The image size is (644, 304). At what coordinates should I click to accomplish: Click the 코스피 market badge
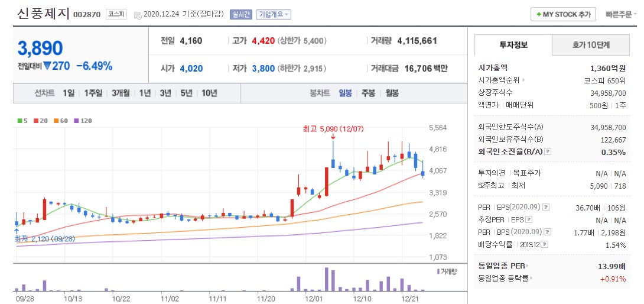click(116, 14)
